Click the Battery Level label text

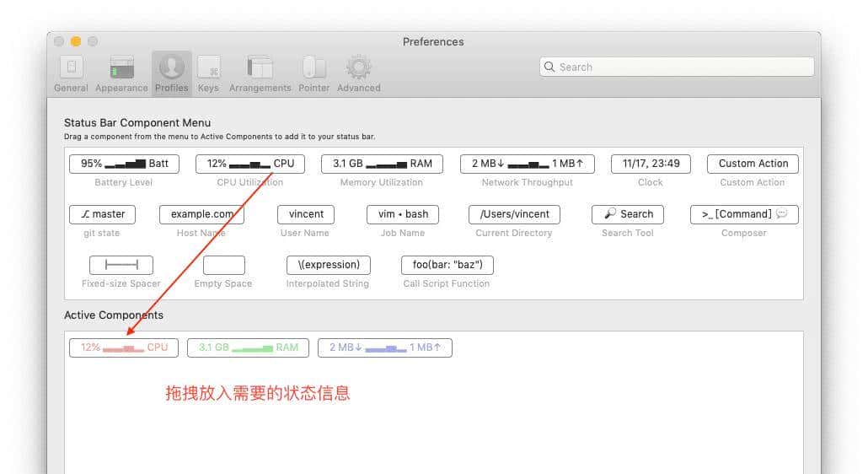123,182
